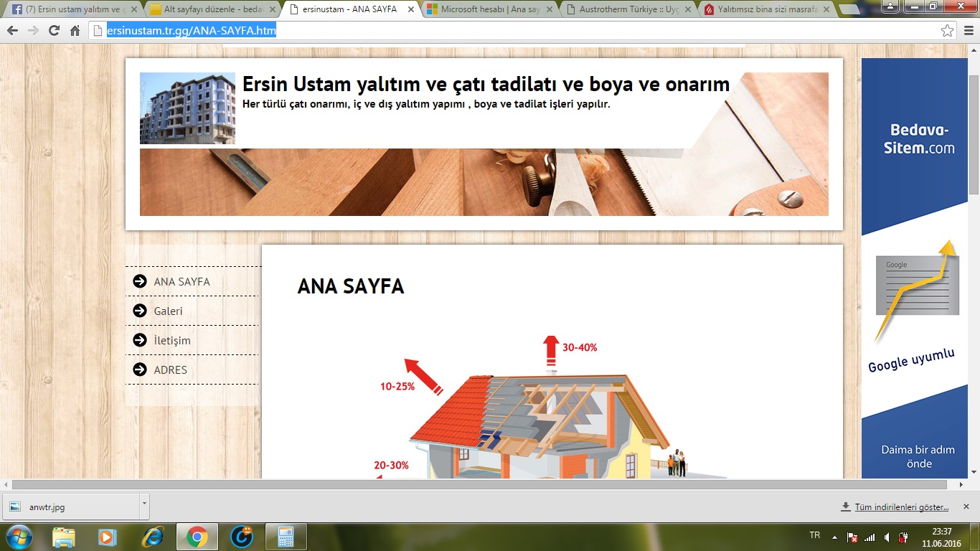Viewport: 980px width, 551px height.
Task: Click Tüm indirilenleri göster link
Action: [901, 507]
